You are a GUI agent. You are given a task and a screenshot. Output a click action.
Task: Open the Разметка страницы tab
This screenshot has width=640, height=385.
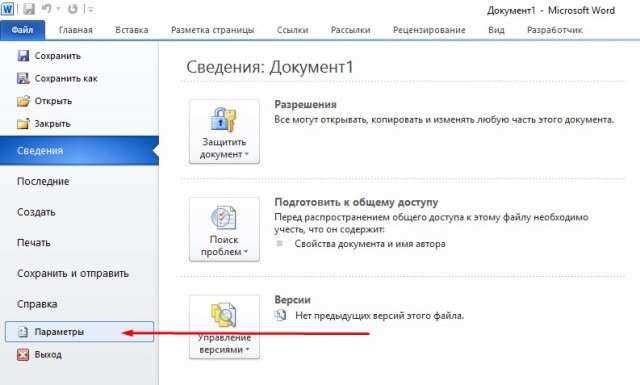pos(213,30)
